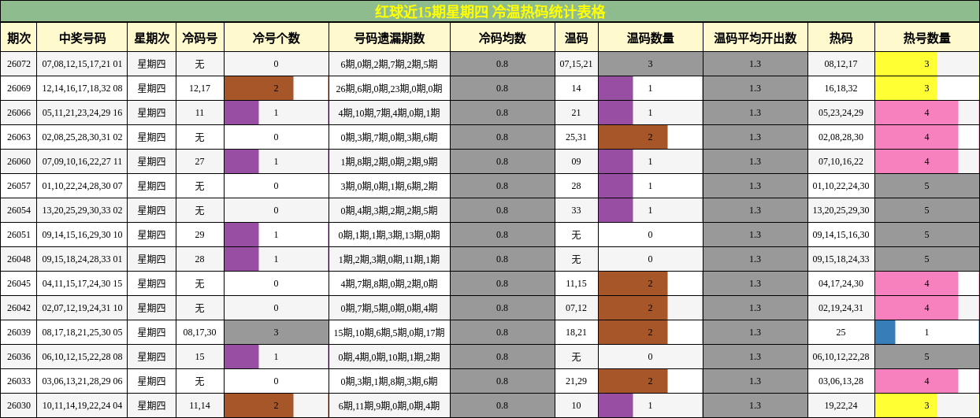Click period cell 26039
The image size is (980, 418).
19,332
